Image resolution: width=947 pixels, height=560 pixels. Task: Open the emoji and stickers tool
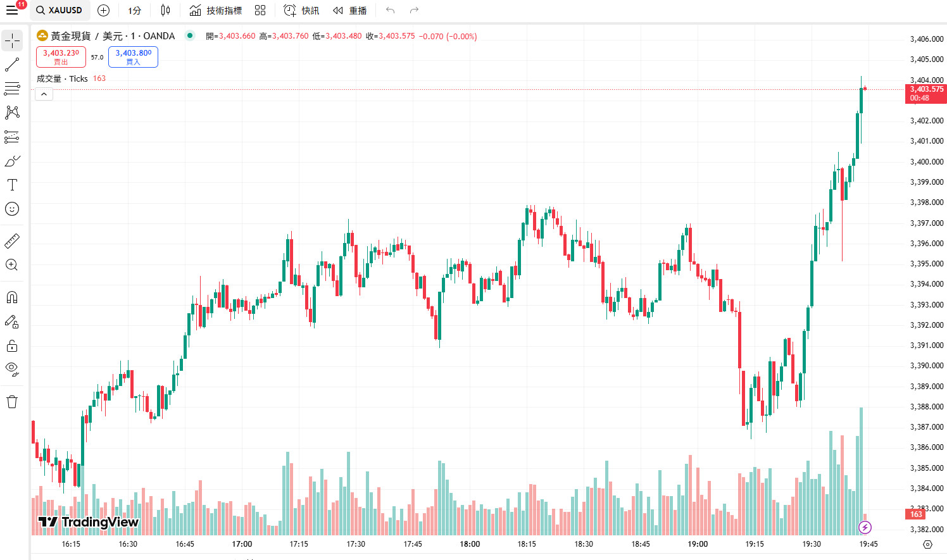click(x=12, y=209)
